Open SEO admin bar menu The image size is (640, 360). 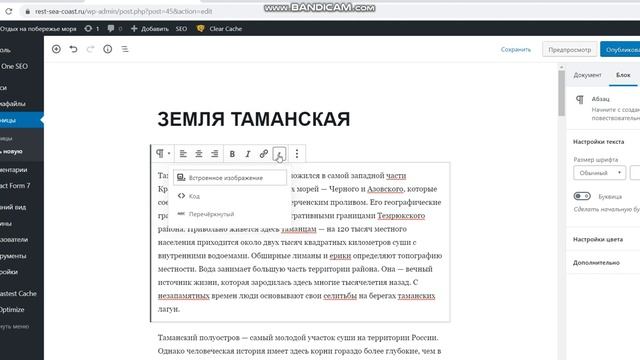pos(181,29)
